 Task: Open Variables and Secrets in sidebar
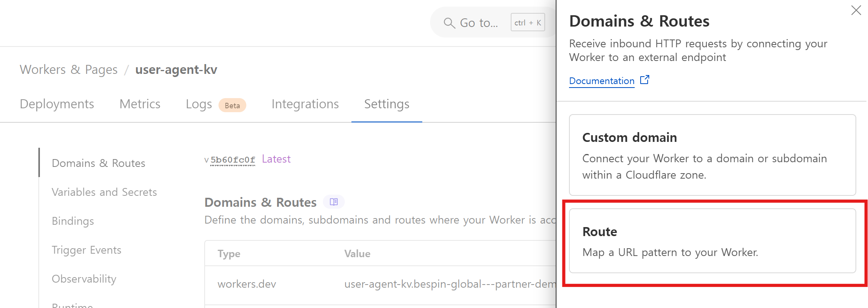[104, 192]
